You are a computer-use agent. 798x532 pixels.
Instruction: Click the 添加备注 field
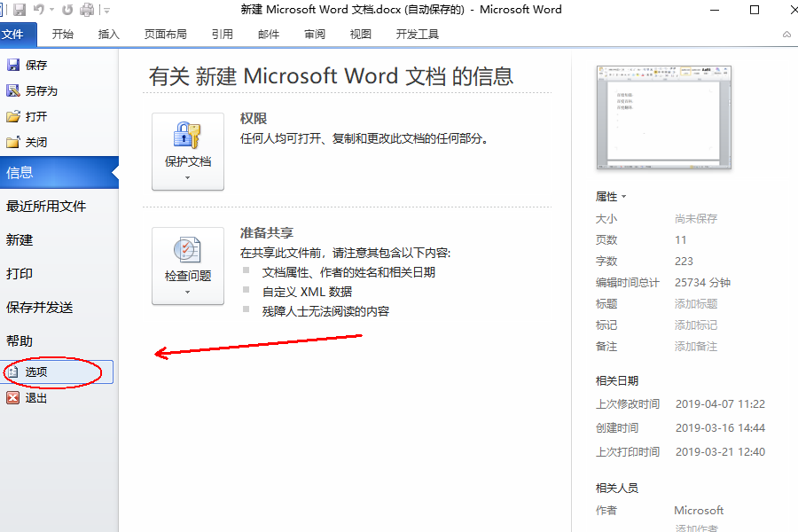696,347
